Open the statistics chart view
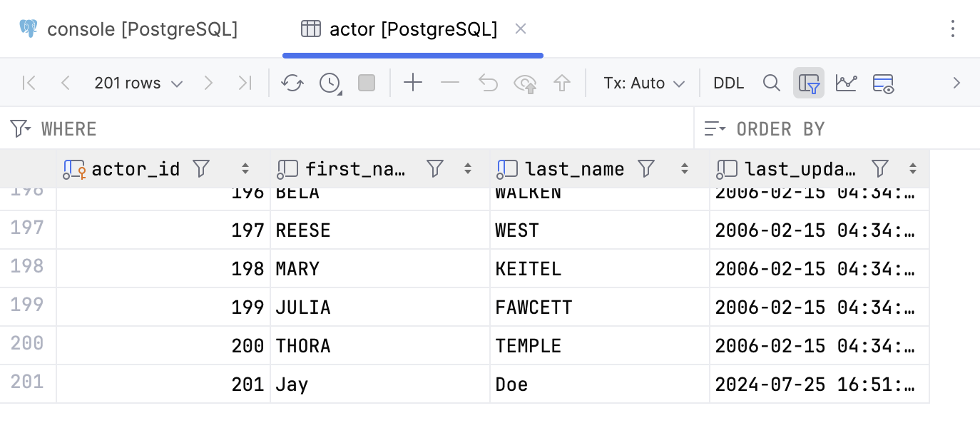The image size is (980, 428). point(847,83)
